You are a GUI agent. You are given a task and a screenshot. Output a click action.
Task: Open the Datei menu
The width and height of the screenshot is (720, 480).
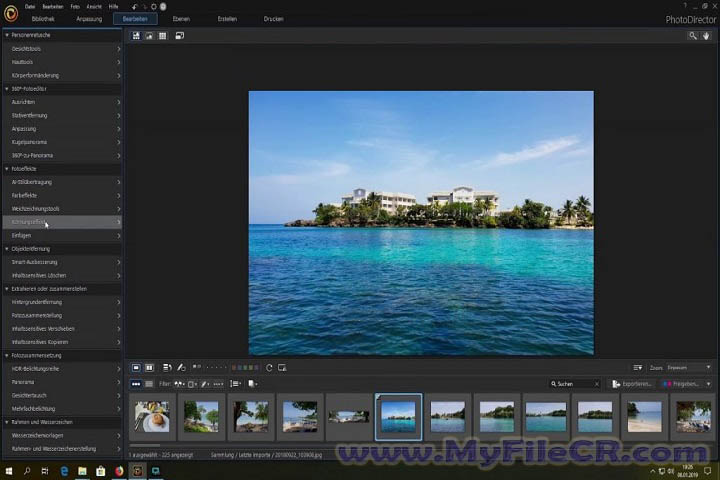tap(30, 7)
